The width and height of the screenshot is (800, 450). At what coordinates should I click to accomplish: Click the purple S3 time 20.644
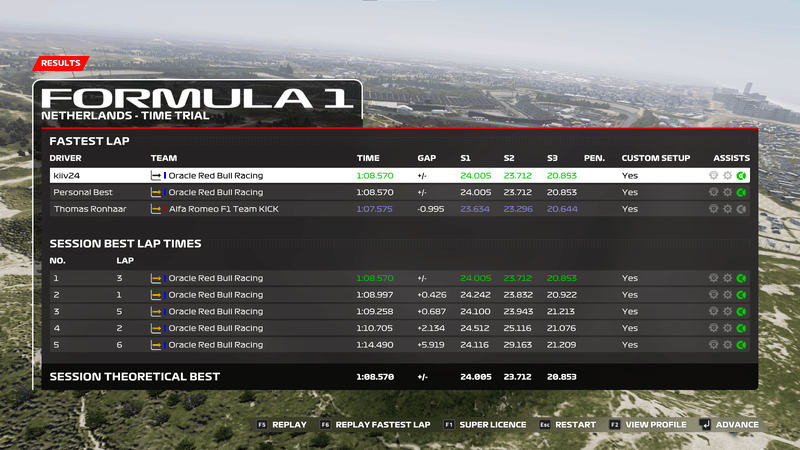(x=562, y=209)
